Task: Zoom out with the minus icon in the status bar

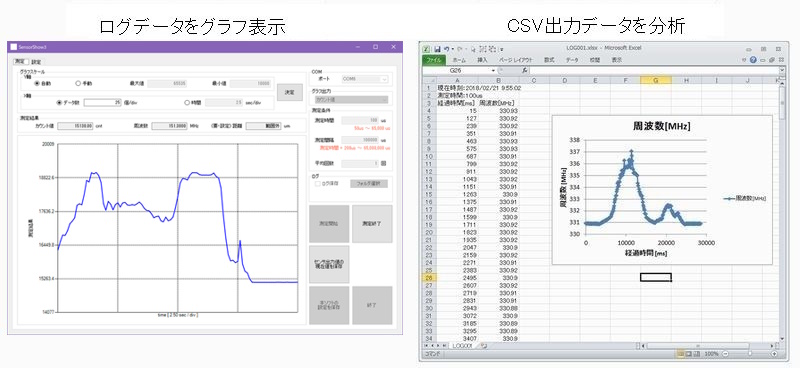Action: point(725,353)
